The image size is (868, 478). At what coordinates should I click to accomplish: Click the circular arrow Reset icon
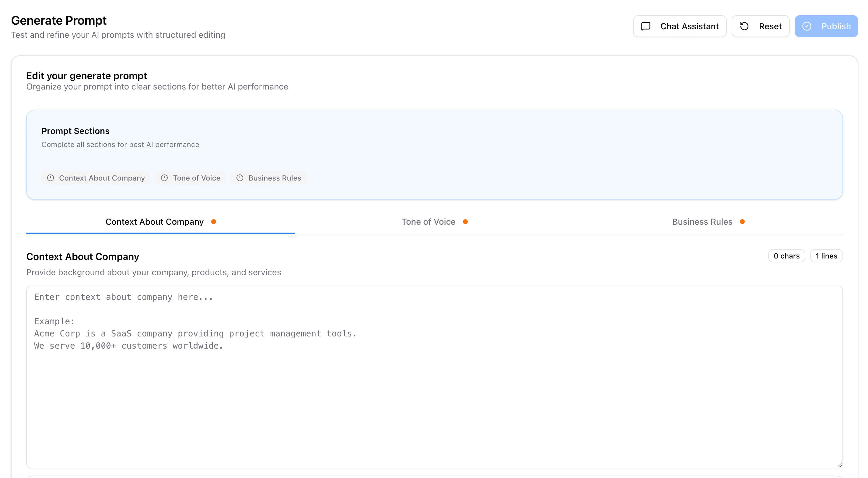coord(744,26)
